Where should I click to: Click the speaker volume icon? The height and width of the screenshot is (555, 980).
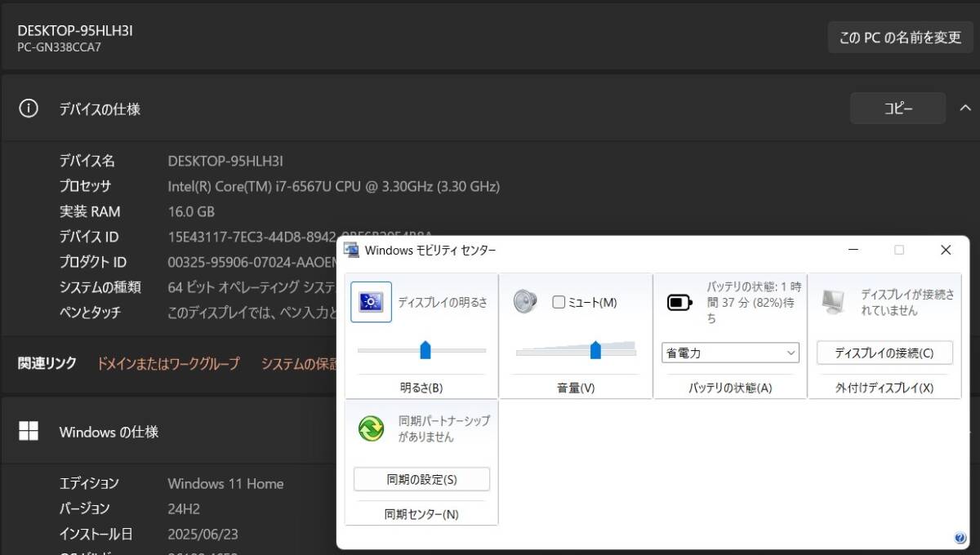tap(524, 302)
